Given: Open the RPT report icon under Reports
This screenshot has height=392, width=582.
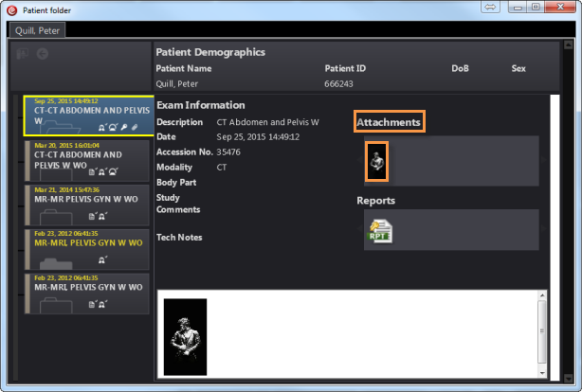Looking at the screenshot, I should 378,230.
